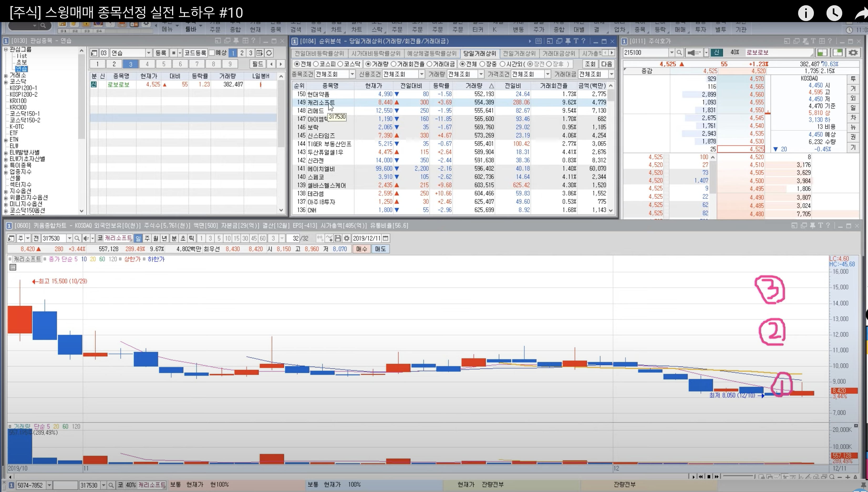Screen dimensions: 868x492
Task: Switch to the 전일거래상위 tab
Action: click(519, 53)
